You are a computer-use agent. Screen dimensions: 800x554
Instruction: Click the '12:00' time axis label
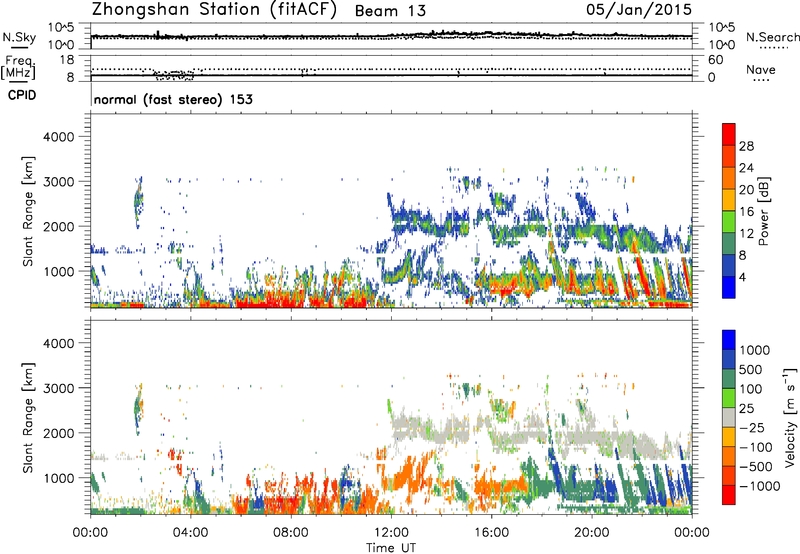coord(391,533)
